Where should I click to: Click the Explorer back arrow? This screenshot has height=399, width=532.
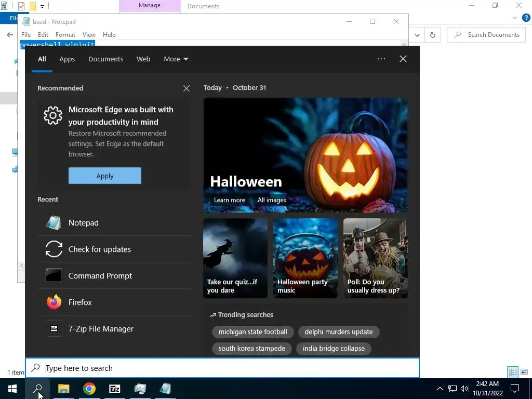(10, 35)
